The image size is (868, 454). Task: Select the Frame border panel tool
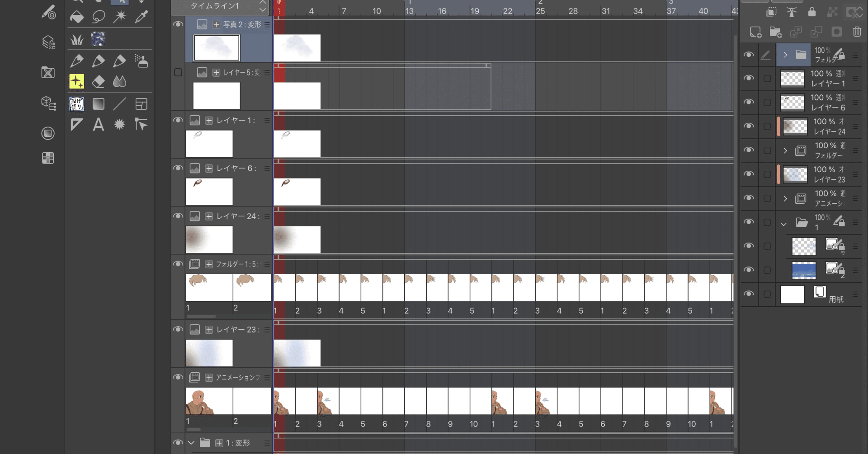click(141, 104)
